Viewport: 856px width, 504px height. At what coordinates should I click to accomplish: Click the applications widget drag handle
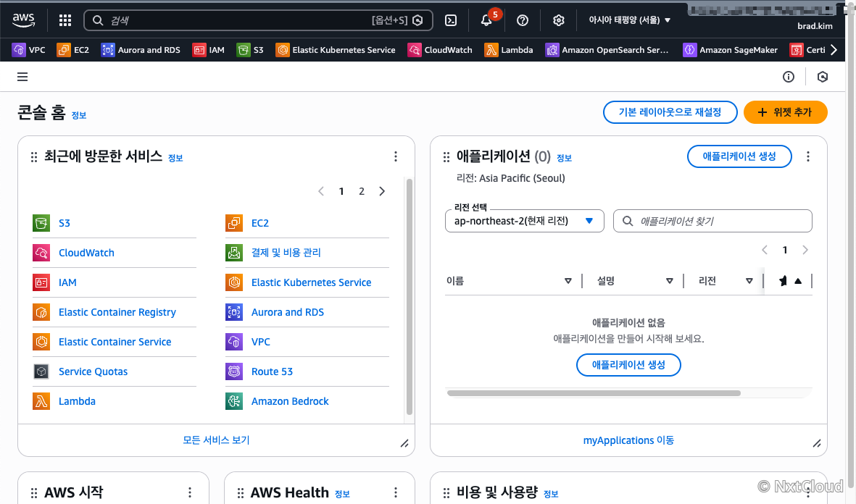[x=446, y=157]
